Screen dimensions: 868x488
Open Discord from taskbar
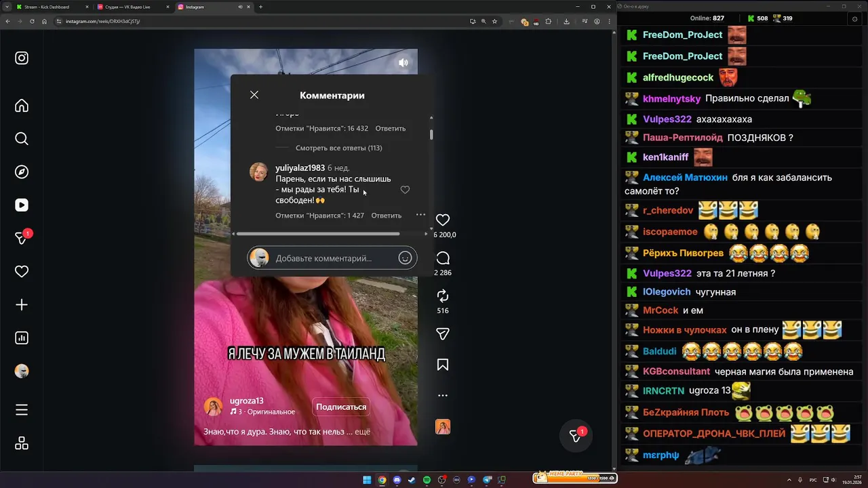pyautogui.click(x=397, y=480)
